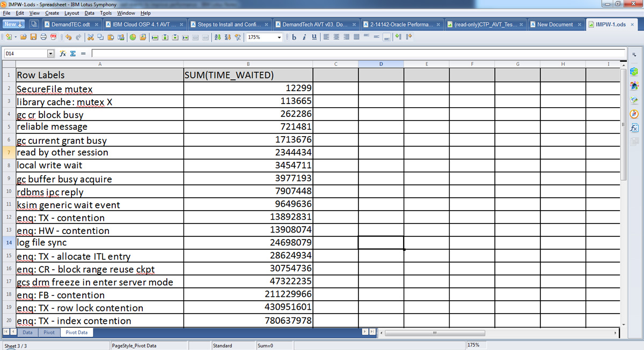This screenshot has width=644, height=350.
Task: Click the Sort Ascending icon
Action: (x=217, y=38)
